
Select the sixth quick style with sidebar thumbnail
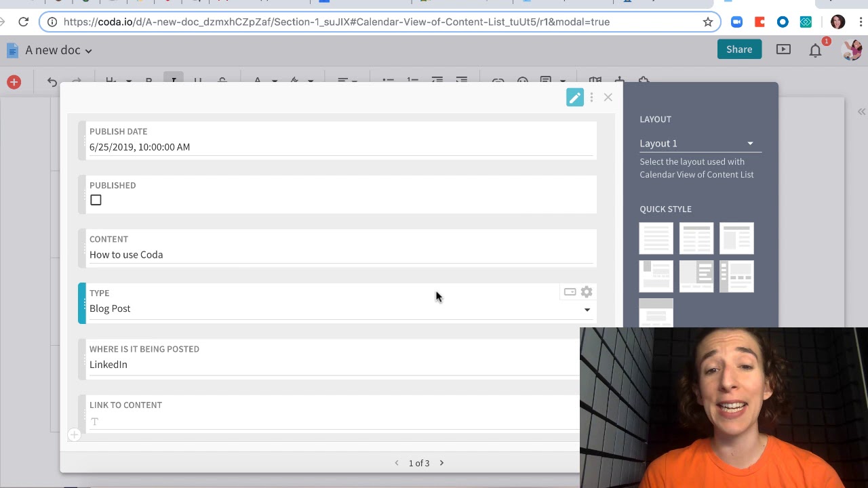point(736,276)
